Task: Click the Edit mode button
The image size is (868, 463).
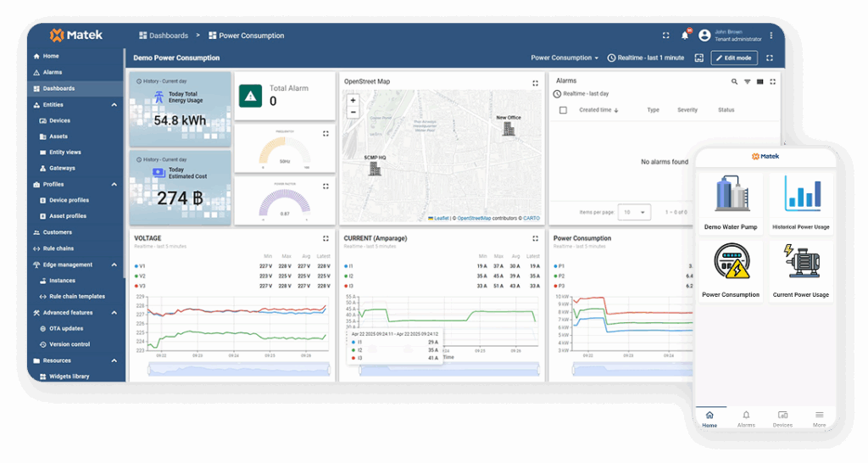Action: 734,58
